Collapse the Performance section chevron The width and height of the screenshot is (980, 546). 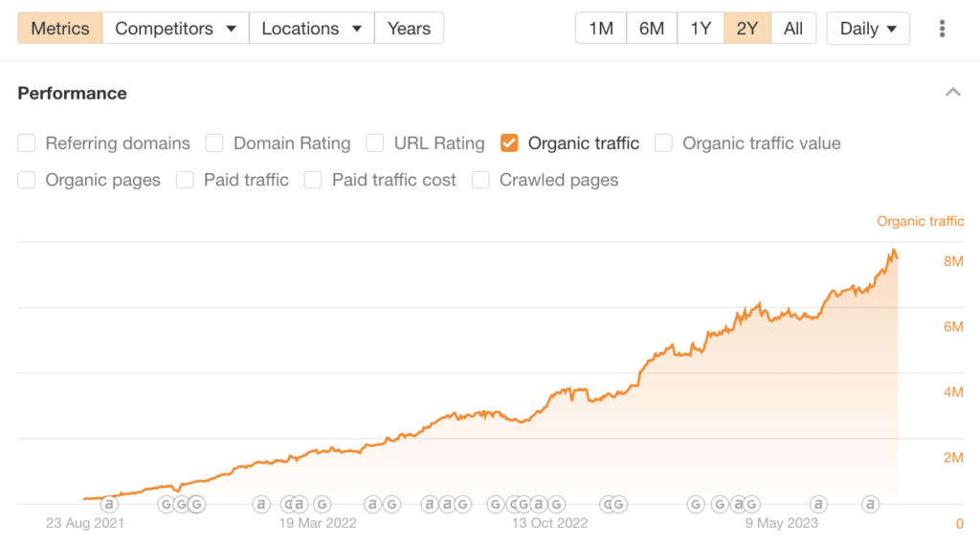952,93
